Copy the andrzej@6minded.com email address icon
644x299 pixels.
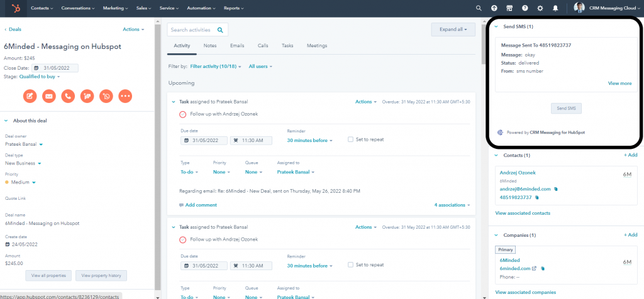556,189
